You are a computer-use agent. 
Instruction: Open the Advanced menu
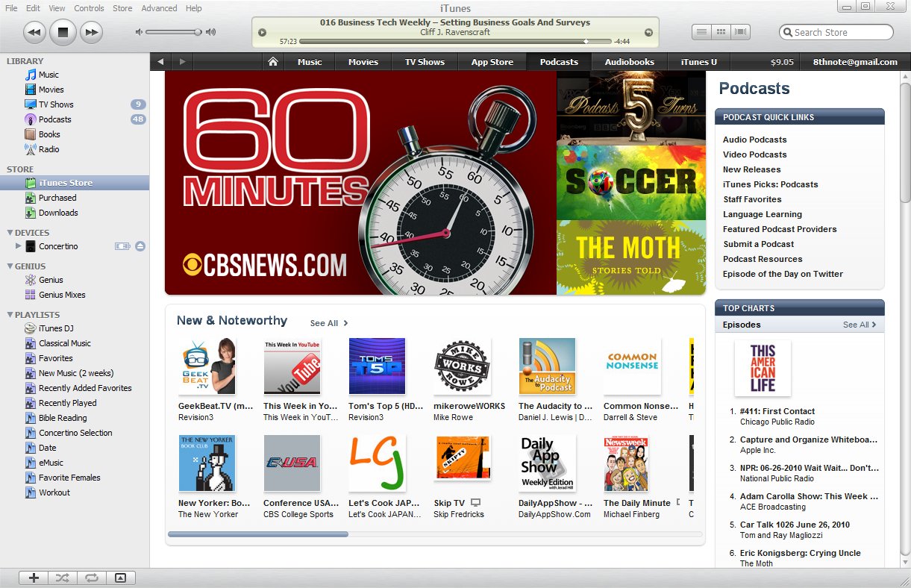[x=159, y=8]
